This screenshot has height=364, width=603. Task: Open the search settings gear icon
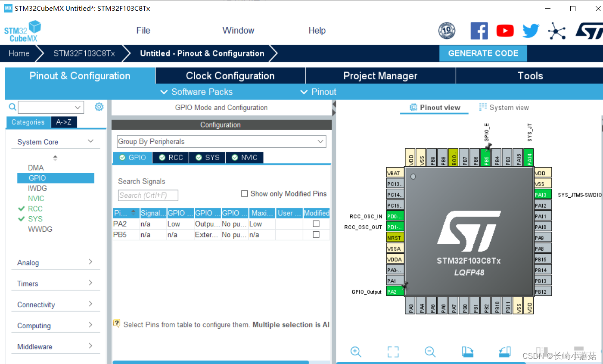coord(99,107)
